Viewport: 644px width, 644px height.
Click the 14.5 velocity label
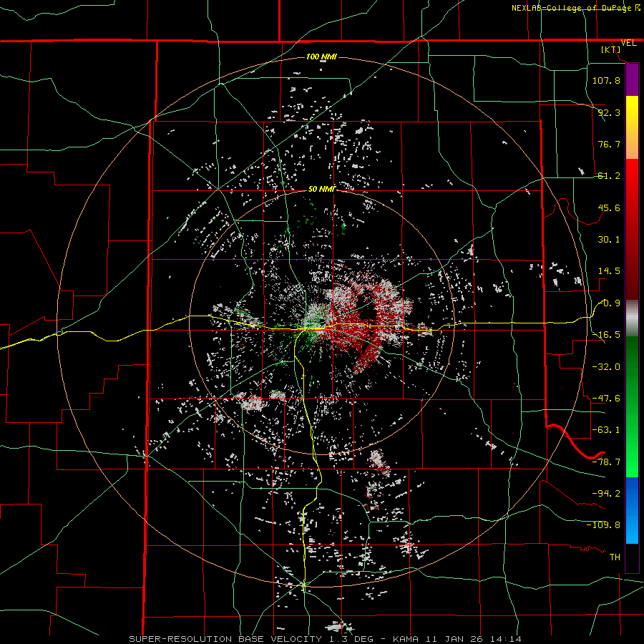(609, 271)
